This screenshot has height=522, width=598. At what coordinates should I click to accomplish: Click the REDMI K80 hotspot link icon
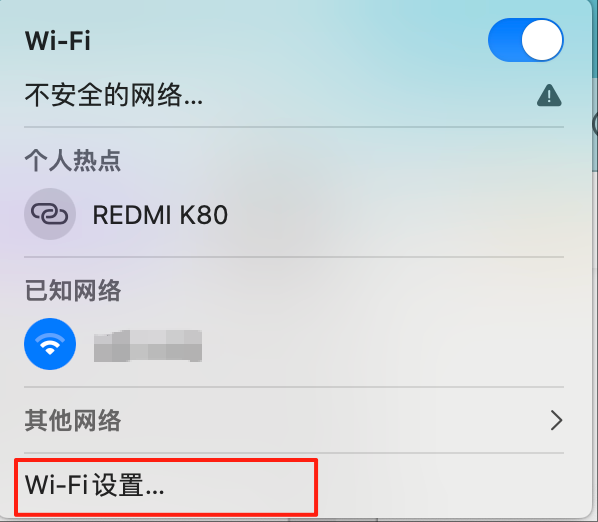(x=50, y=214)
